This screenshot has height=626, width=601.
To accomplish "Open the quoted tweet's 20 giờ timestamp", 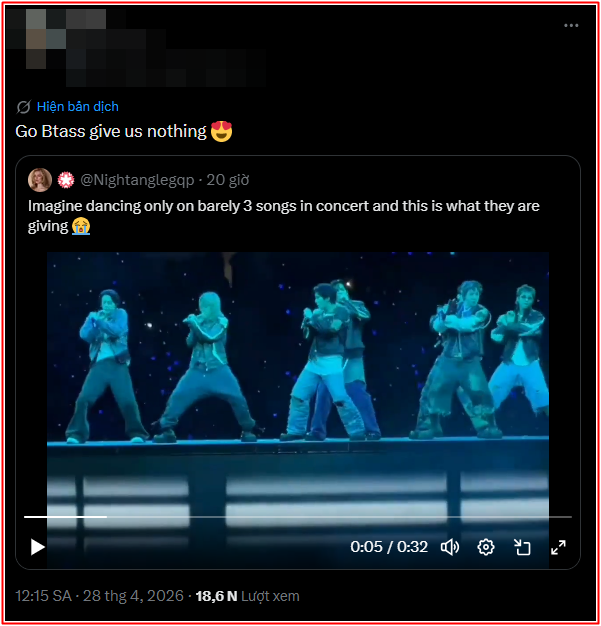I will tap(228, 180).
